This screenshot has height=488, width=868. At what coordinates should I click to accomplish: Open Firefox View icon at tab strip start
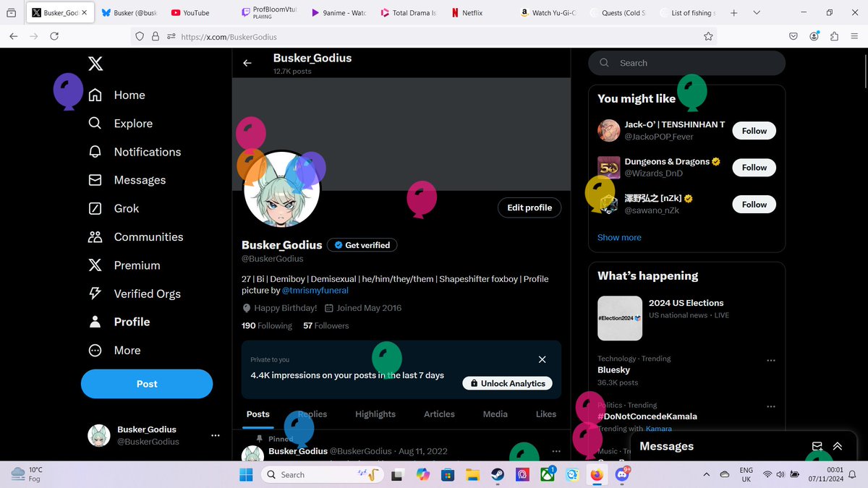click(11, 13)
